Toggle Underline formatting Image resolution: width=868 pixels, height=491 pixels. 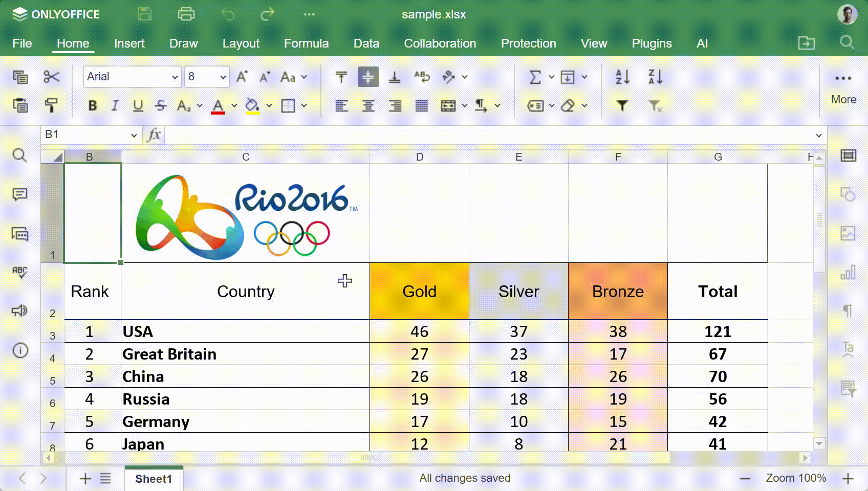click(x=138, y=106)
